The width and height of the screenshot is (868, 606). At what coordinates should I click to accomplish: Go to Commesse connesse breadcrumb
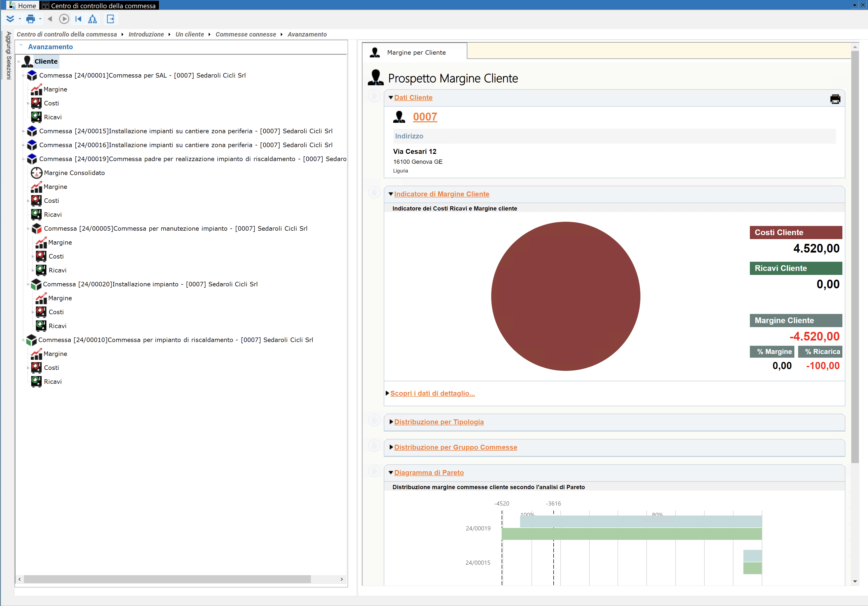click(246, 34)
